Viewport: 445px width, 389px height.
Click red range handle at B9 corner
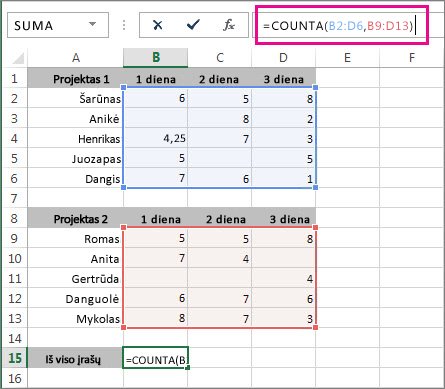coord(124,227)
